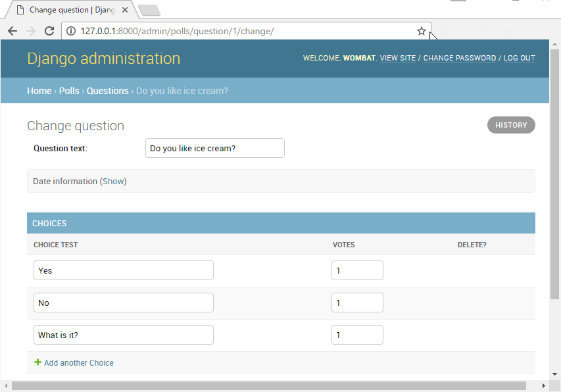The width and height of the screenshot is (561, 392).
Task: Show the Date information section
Action: point(114,181)
